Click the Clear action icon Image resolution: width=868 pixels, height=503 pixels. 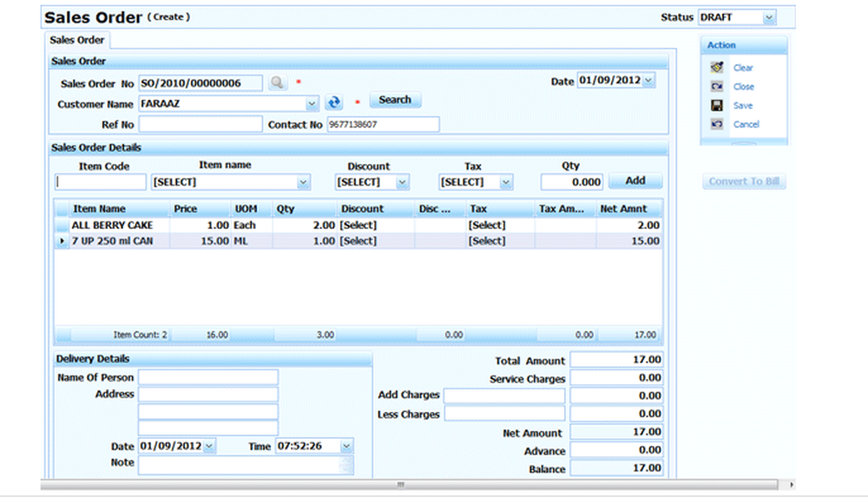tap(717, 68)
